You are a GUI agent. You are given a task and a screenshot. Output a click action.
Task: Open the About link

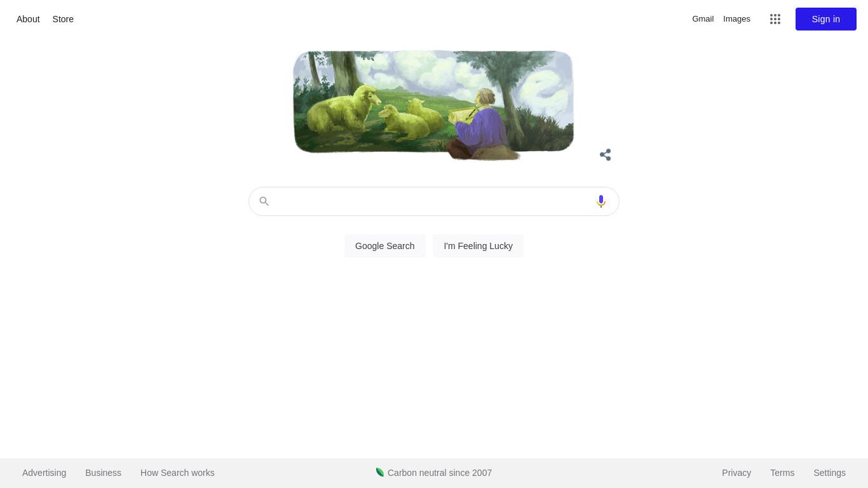tap(28, 19)
